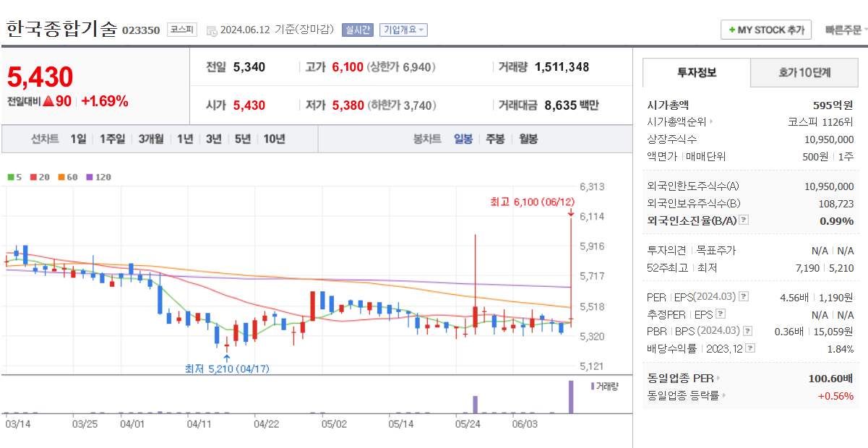Expand the 기업개요 dropdown

click(x=404, y=30)
